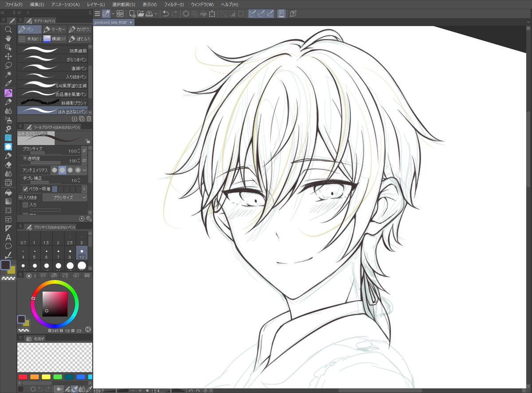
Task: Reset tool properties circular icon
Action: 82,218
